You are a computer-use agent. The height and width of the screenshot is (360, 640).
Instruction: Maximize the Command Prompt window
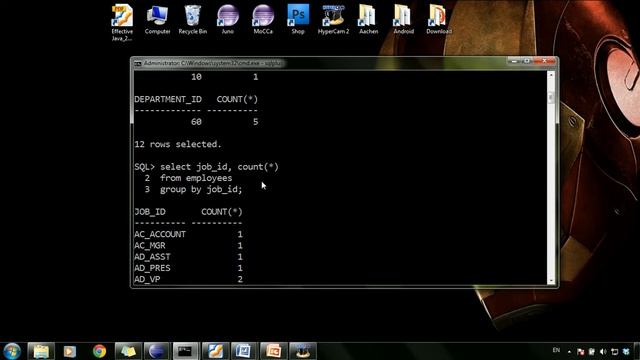pyautogui.click(x=527, y=61)
